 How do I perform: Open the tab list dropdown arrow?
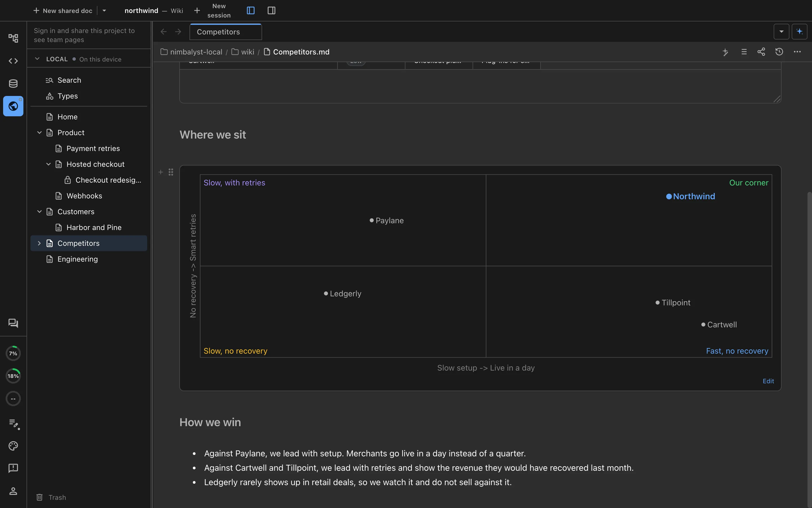click(x=782, y=32)
